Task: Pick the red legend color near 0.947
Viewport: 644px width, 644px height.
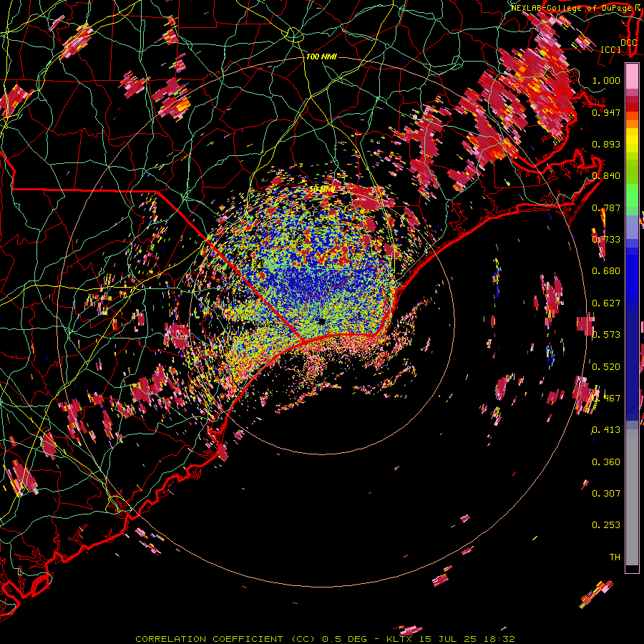Action: coord(632,107)
